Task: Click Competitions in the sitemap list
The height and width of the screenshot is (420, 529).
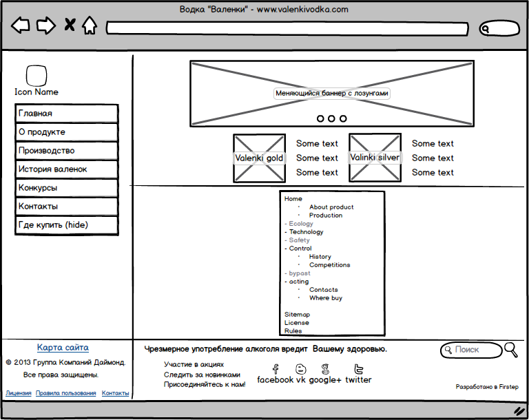Action: click(330, 265)
